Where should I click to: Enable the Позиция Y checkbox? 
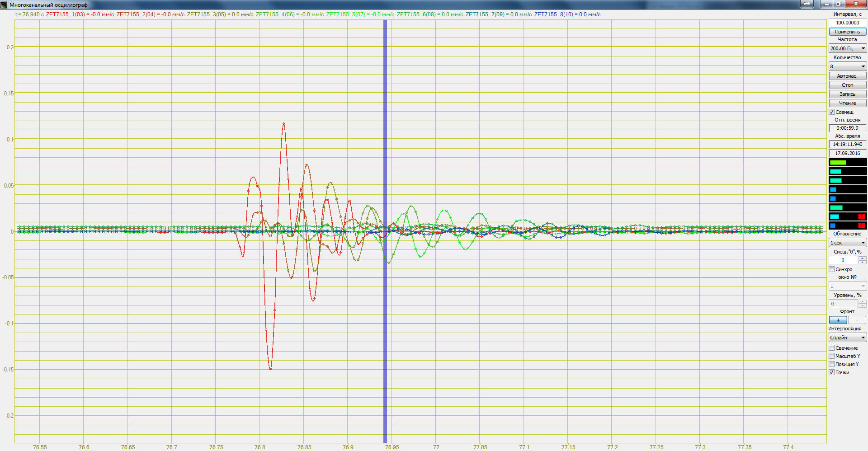coord(831,364)
